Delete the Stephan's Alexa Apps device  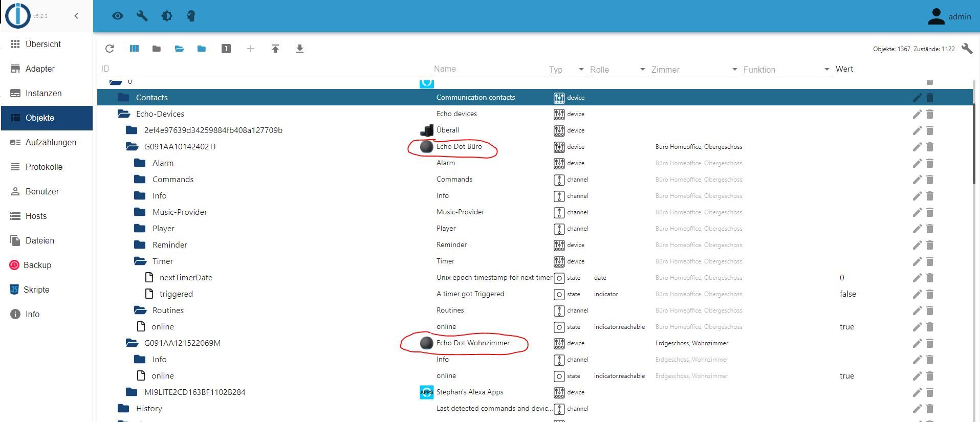[x=930, y=392]
